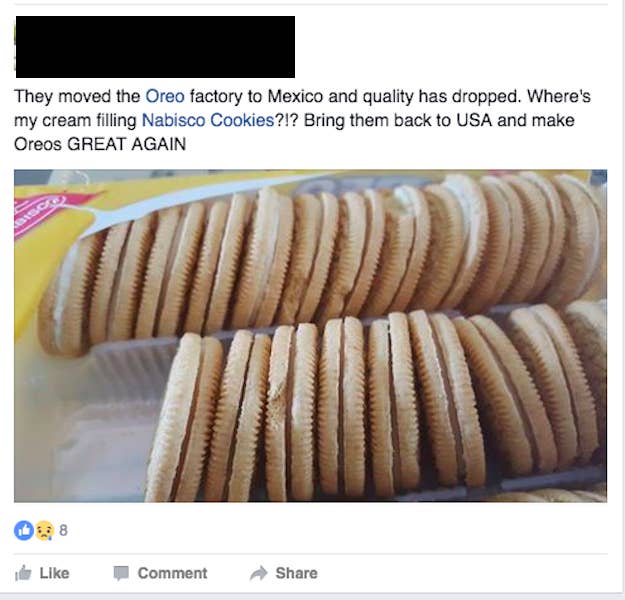Viewport: 625px width, 600px height.
Task: Open the sad face reaction icon
Action: pyautogui.click(x=44, y=531)
